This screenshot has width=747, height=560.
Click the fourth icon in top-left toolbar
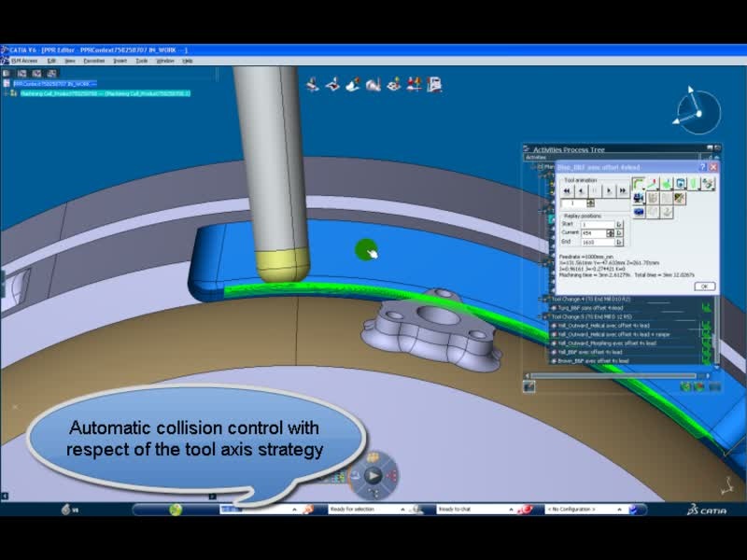click(x=51, y=74)
